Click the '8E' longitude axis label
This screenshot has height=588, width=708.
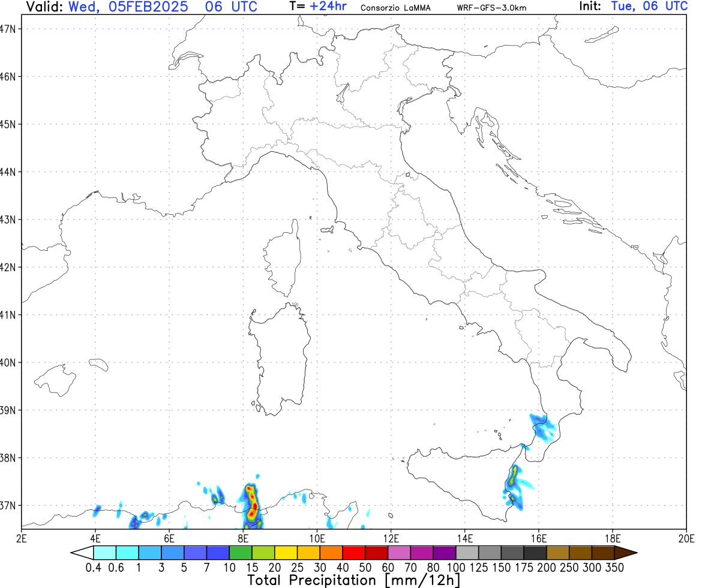click(x=243, y=538)
